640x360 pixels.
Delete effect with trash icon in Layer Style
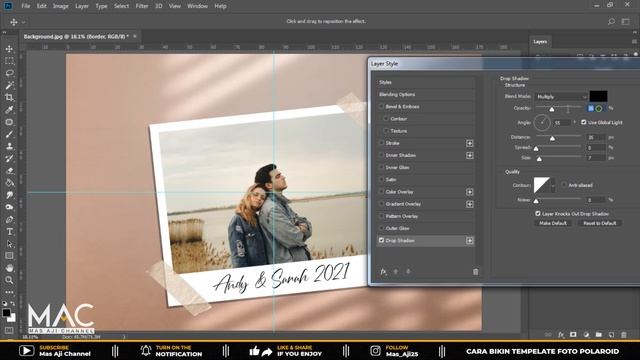(x=476, y=271)
